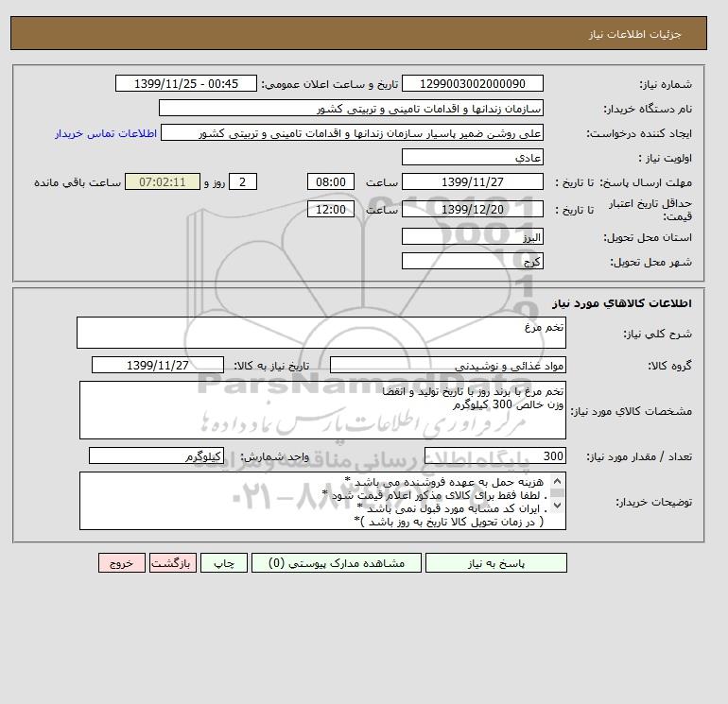
Task: Click the شماره نیاز label
Action: 666,84
